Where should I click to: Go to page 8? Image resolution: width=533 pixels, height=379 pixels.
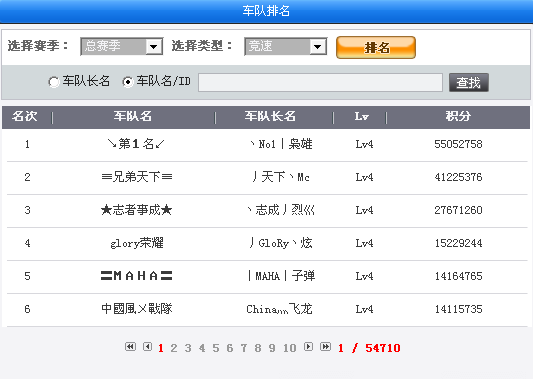[x=258, y=348]
